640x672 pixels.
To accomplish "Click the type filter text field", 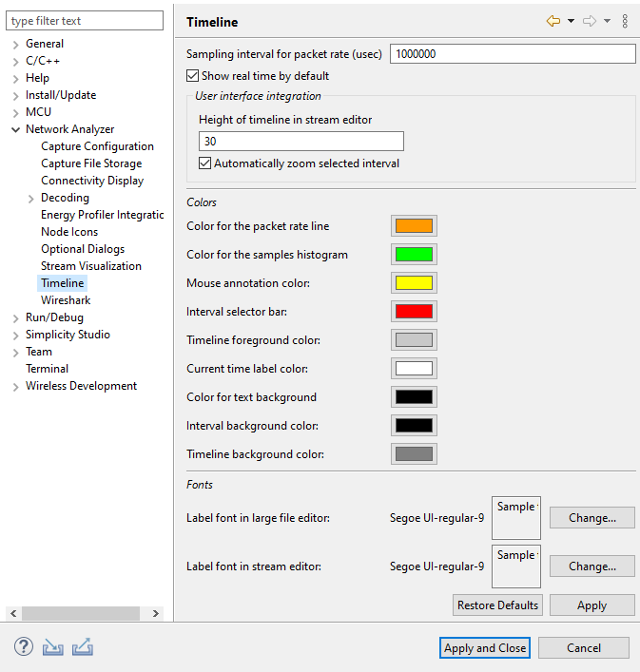I will (85, 21).
